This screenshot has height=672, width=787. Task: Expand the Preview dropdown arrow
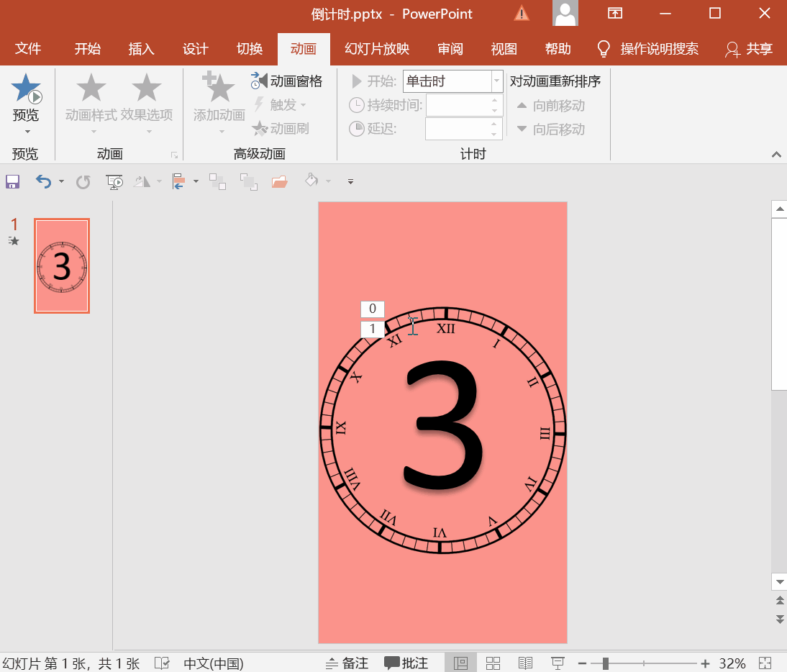tap(27, 132)
